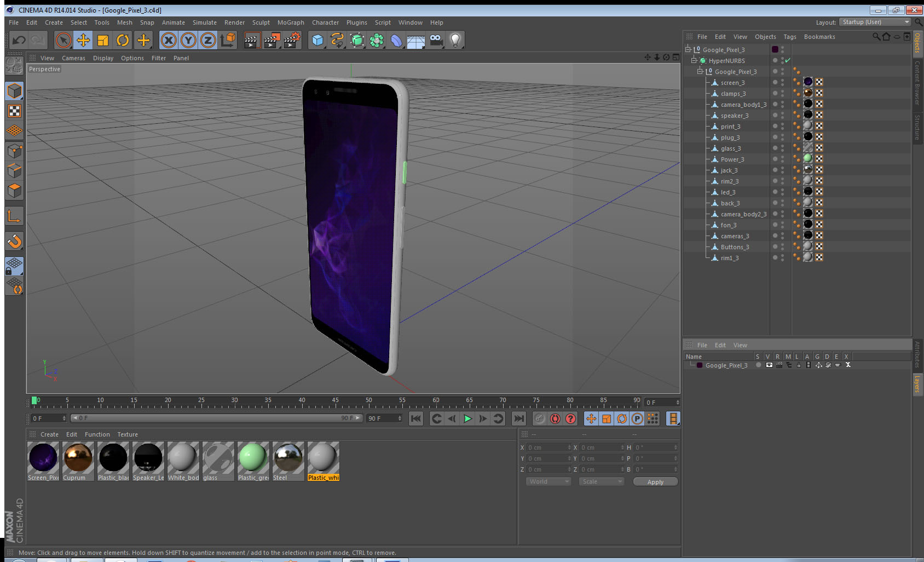Render to Picture Viewer
Image resolution: width=924 pixels, height=562 pixels.
pos(272,40)
